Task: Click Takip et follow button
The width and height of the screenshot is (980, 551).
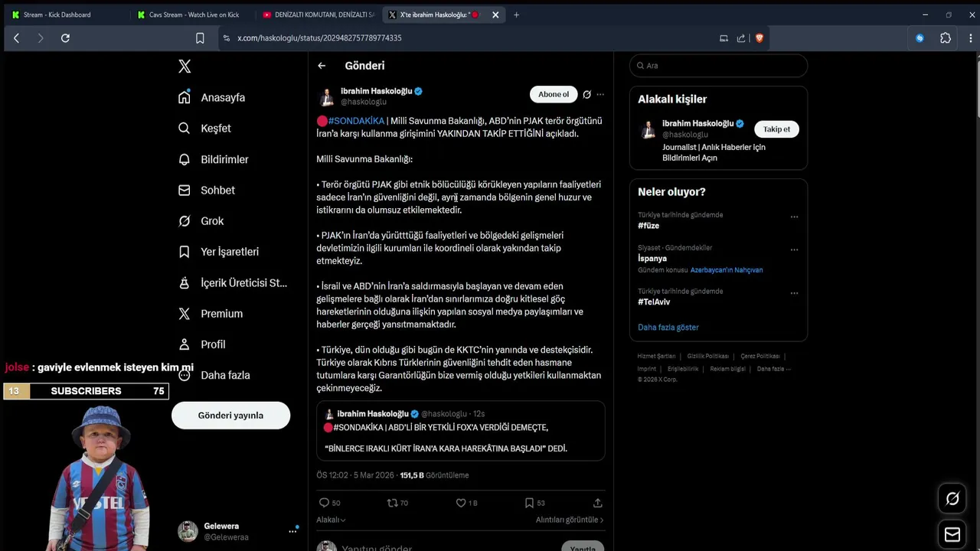Action: pyautogui.click(x=776, y=129)
